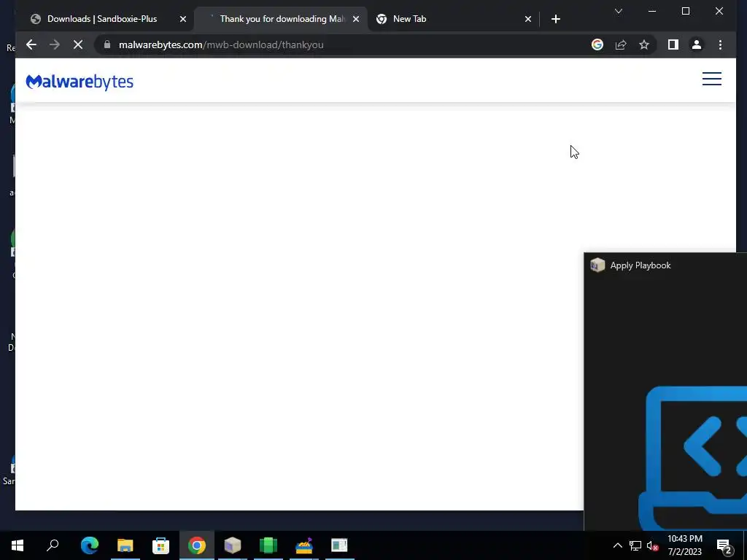Open File Explorer from the taskbar
The height and width of the screenshot is (560, 747).
click(125, 545)
